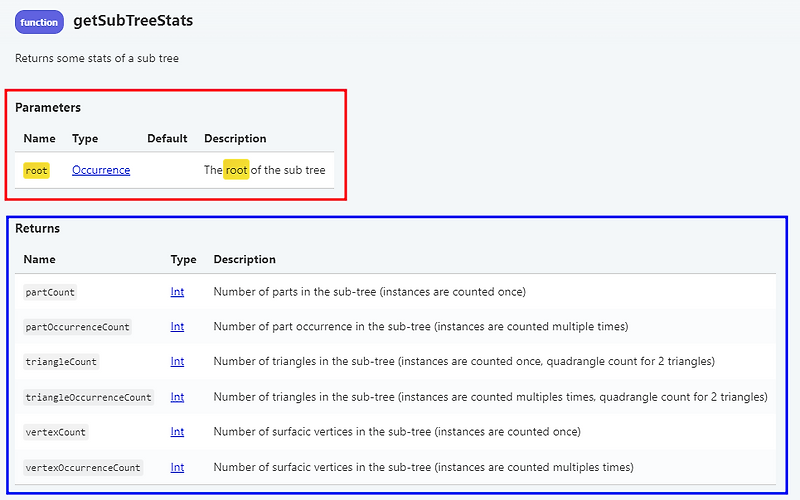Click the partCount return name
This screenshot has width=800, height=500.
click(50, 292)
